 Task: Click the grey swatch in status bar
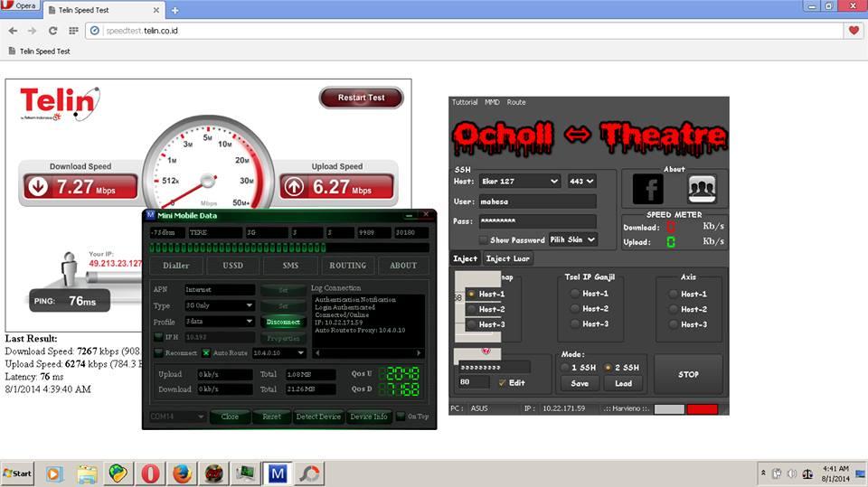(x=669, y=409)
